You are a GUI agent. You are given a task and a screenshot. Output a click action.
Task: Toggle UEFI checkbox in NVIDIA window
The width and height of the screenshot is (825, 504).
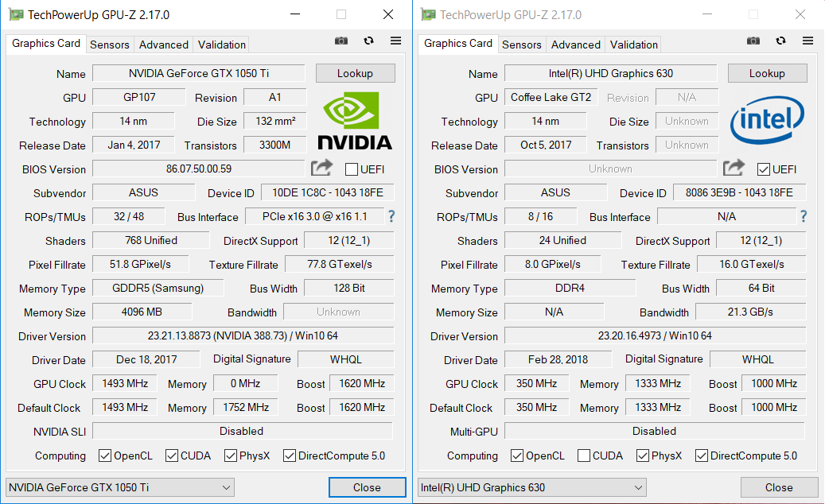coord(352,169)
